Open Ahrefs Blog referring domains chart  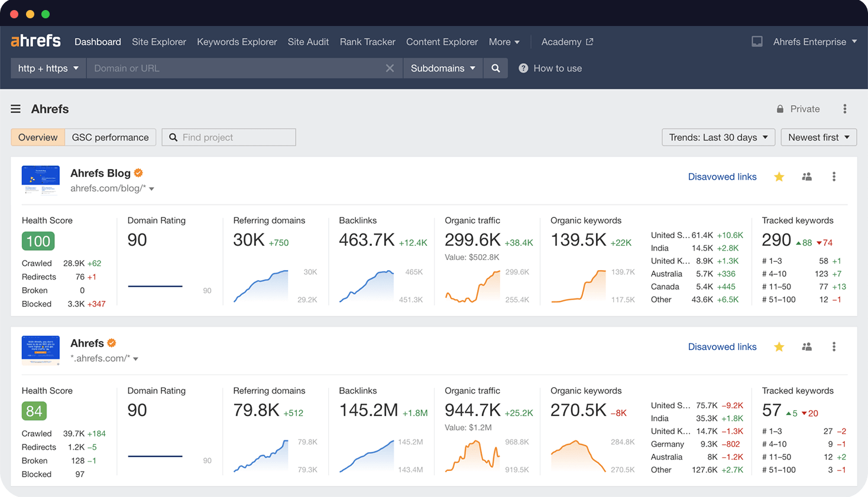point(261,286)
